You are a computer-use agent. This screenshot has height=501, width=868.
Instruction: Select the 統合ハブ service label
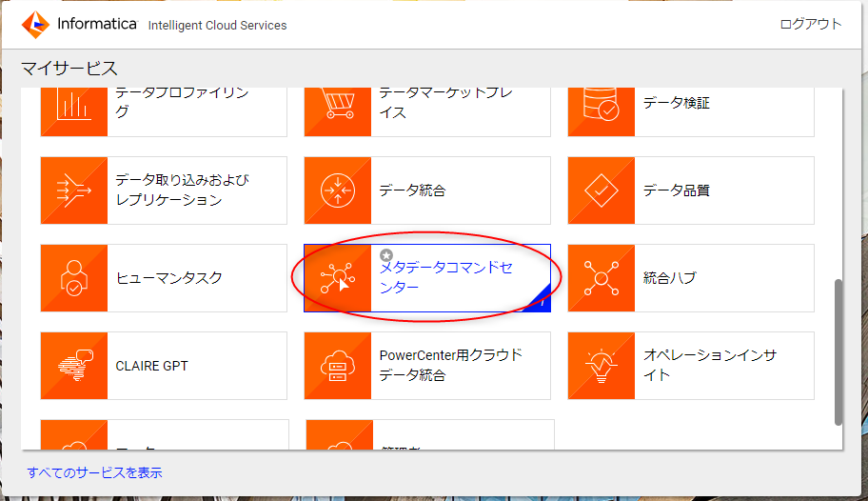pyautogui.click(x=669, y=278)
